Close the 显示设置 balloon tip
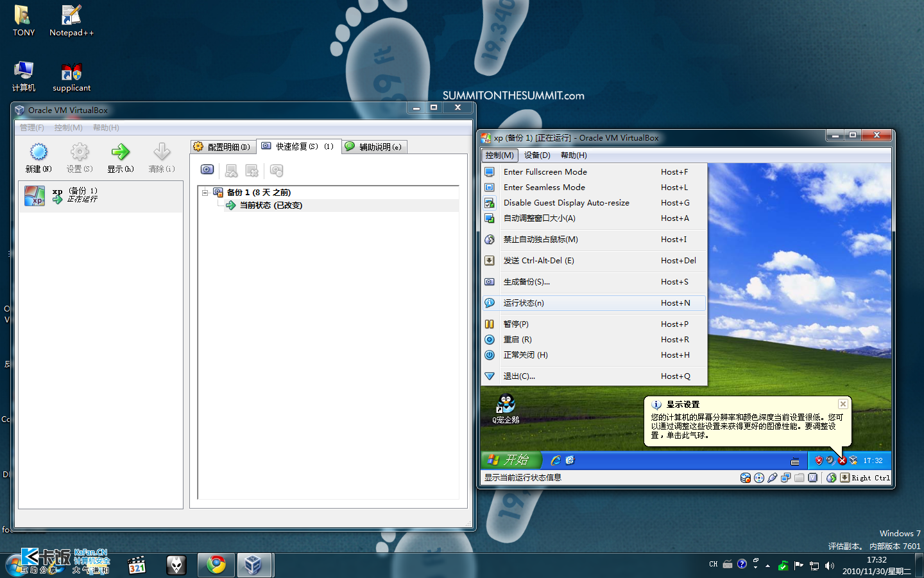The width and height of the screenshot is (924, 578). pyautogui.click(x=843, y=404)
